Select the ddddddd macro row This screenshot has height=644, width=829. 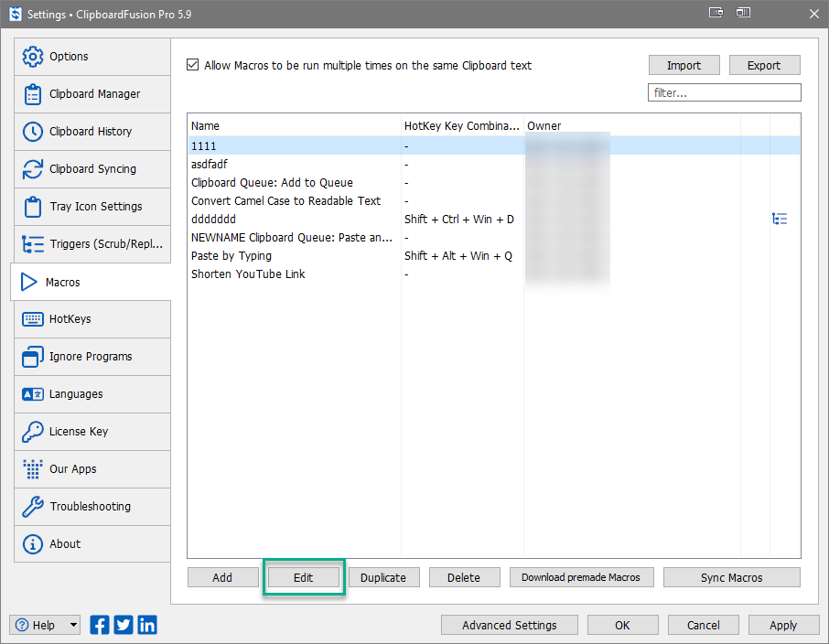tap(494, 219)
